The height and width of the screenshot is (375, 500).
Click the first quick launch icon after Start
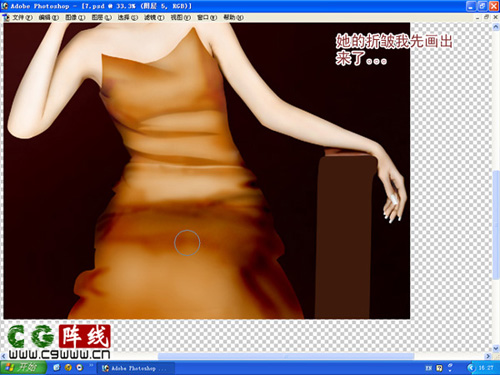57,367
